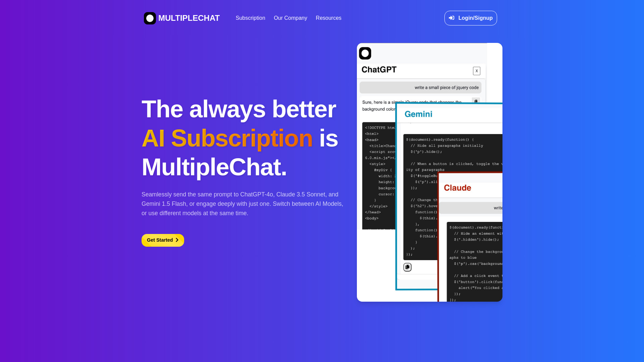
Task: Click the circular logo icon top-left
Action: click(x=150, y=18)
